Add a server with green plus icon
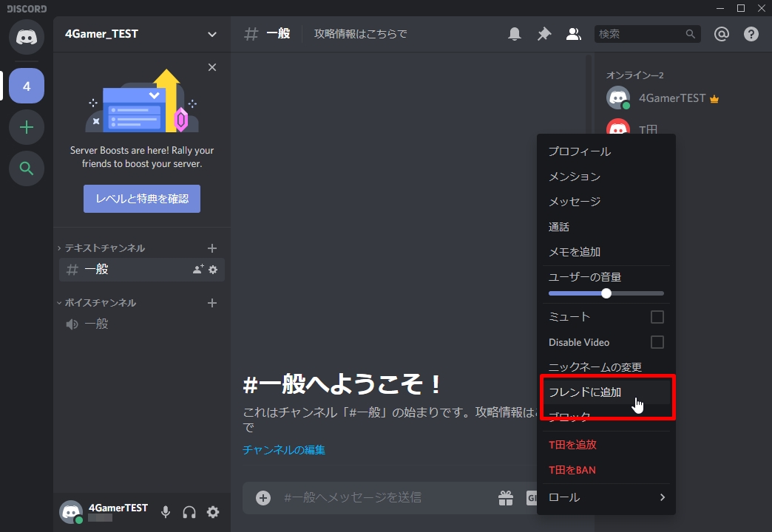Image resolution: width=772 pixels, height=532 pixels. 27,127
